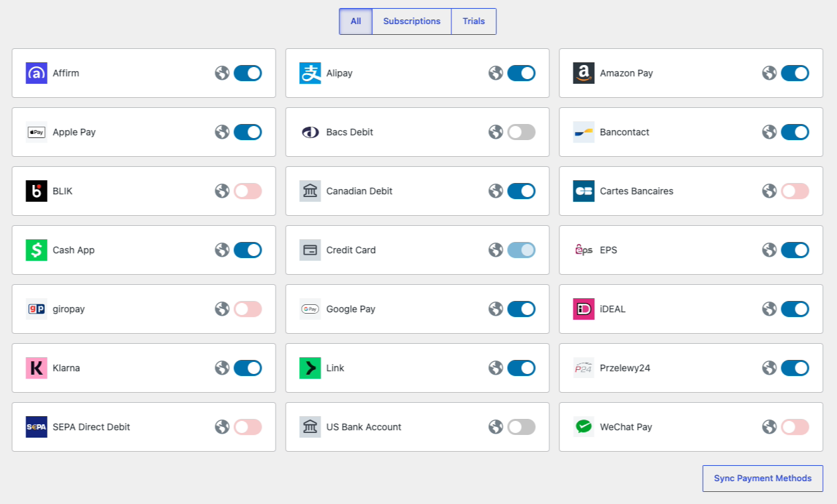Click the Cash App logo icon
Screen dimensions: 837x504
click(36, 250)
